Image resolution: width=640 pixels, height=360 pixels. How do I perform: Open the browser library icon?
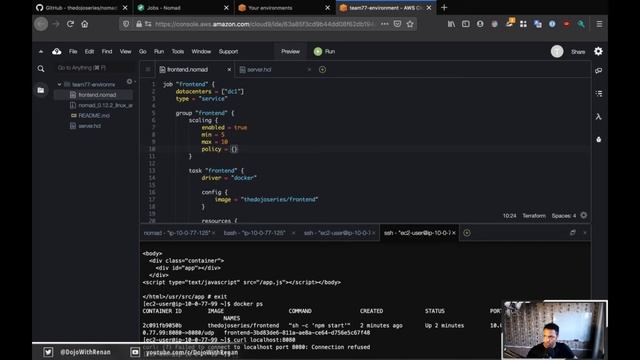pos(451,24)
